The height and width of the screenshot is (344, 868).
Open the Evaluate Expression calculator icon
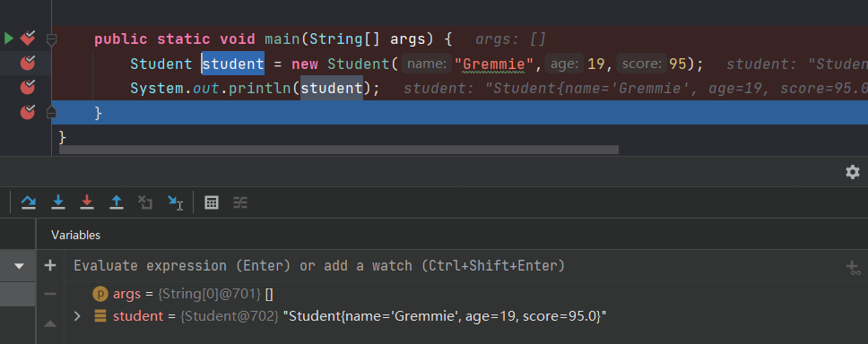tap(211, 202)
